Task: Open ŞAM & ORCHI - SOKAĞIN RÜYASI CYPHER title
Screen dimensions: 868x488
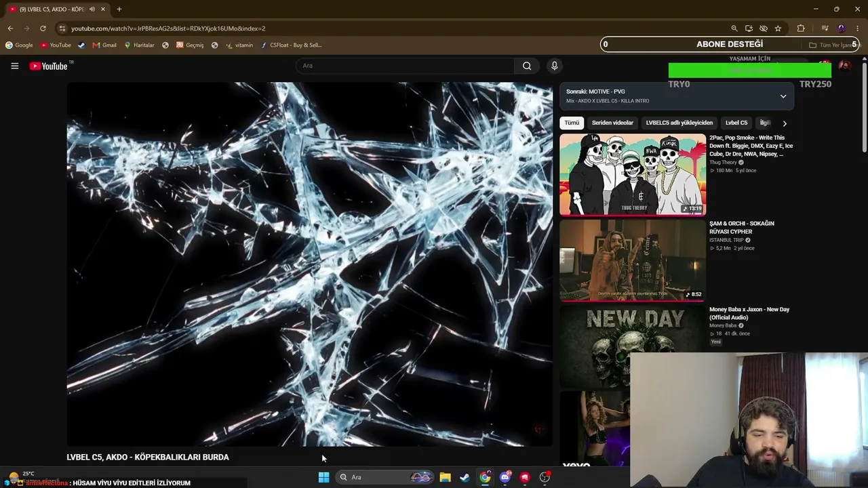Action: coord(742,228)
